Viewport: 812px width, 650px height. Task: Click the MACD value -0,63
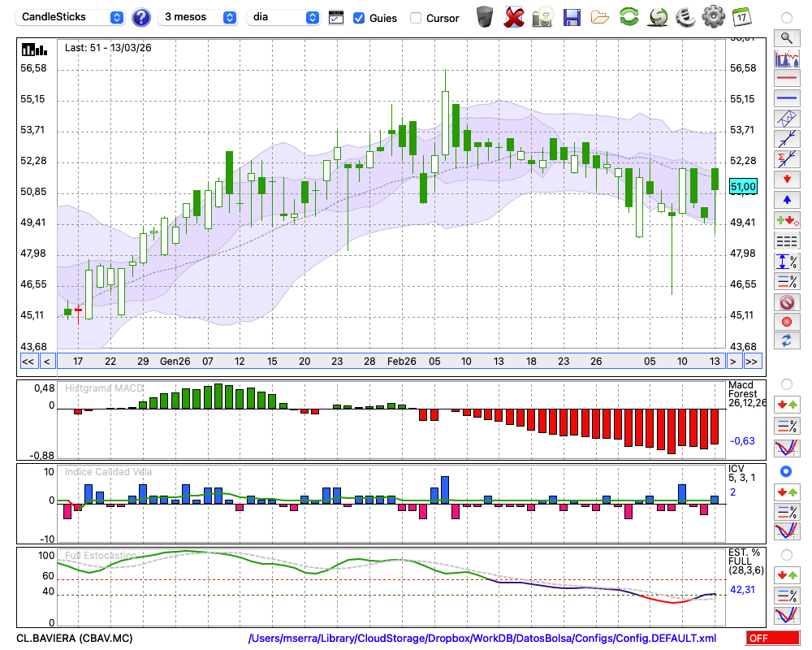tap(743, 441)
